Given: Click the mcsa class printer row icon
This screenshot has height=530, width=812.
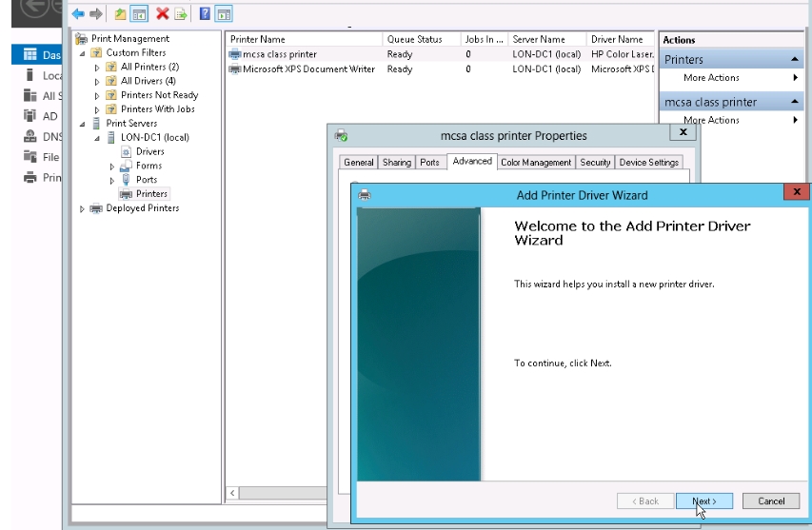Looking at the screenshot, I should point(235,54).
